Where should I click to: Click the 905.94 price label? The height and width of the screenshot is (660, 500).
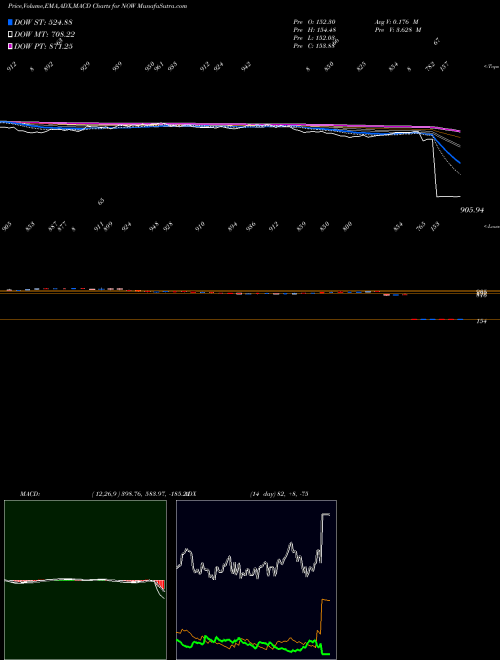pos(472,210)
